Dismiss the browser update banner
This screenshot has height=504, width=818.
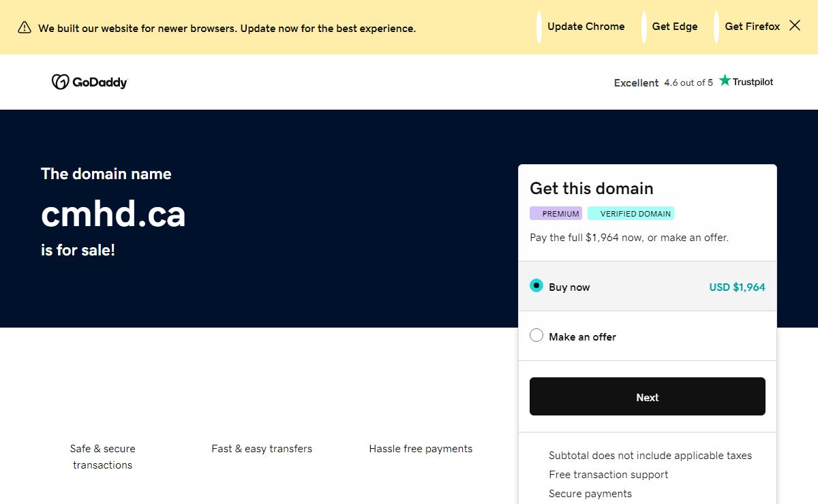(x=795, y=26)
